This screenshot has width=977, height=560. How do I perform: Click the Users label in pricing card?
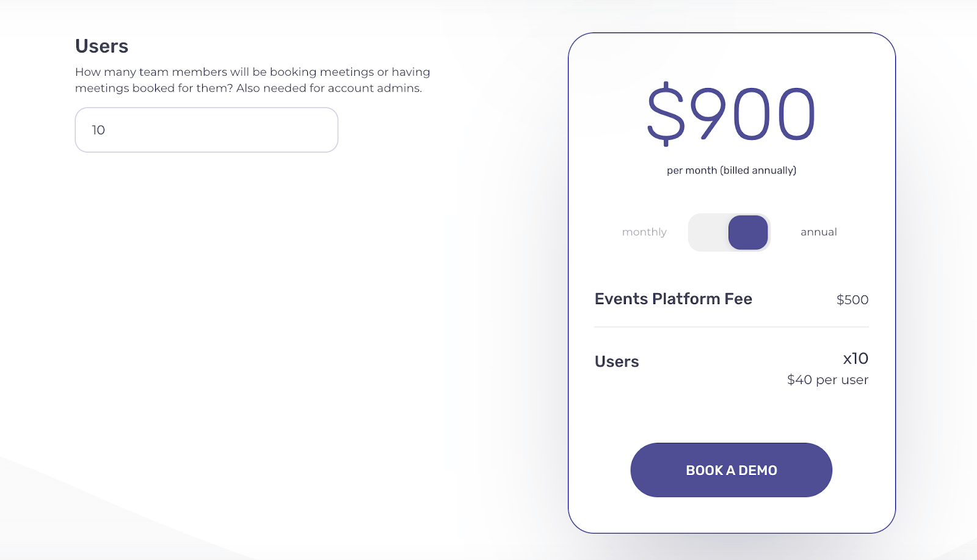point(617,362)
